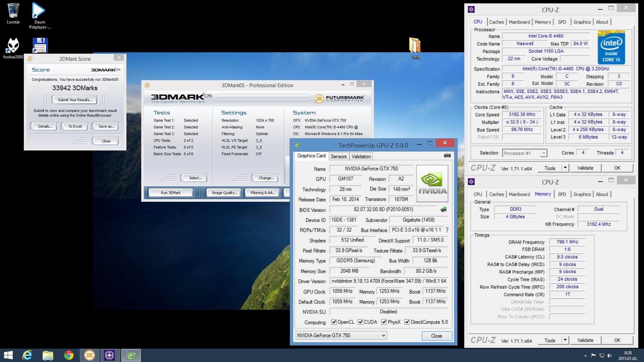Click Submit Your Results button

tap(75, 100)
